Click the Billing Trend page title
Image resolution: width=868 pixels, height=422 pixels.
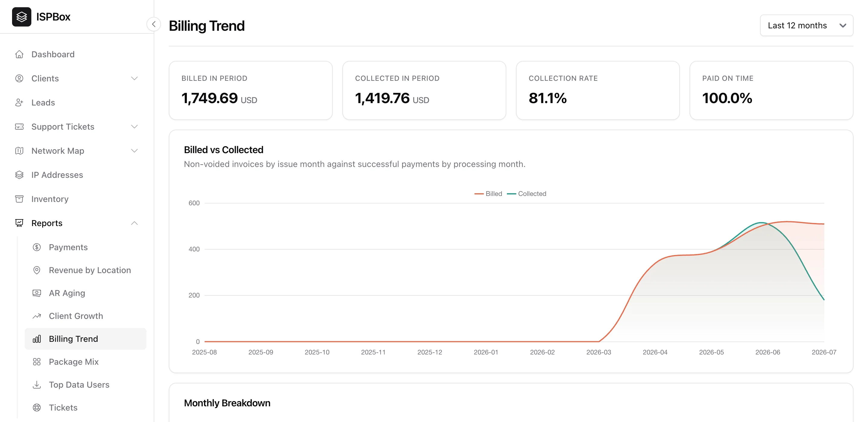point(207,26)
